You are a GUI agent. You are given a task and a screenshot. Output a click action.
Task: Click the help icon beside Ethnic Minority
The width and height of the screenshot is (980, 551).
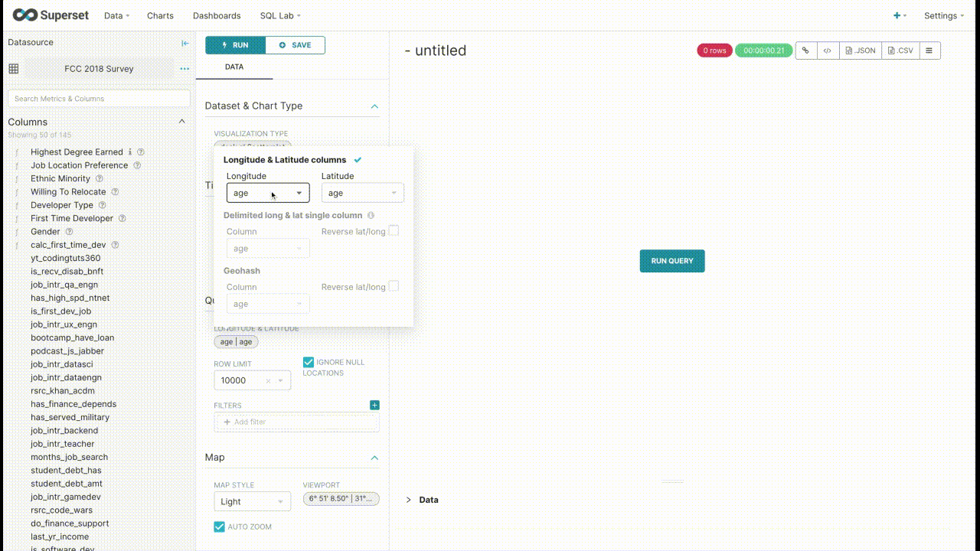click(x=100, y=178)
